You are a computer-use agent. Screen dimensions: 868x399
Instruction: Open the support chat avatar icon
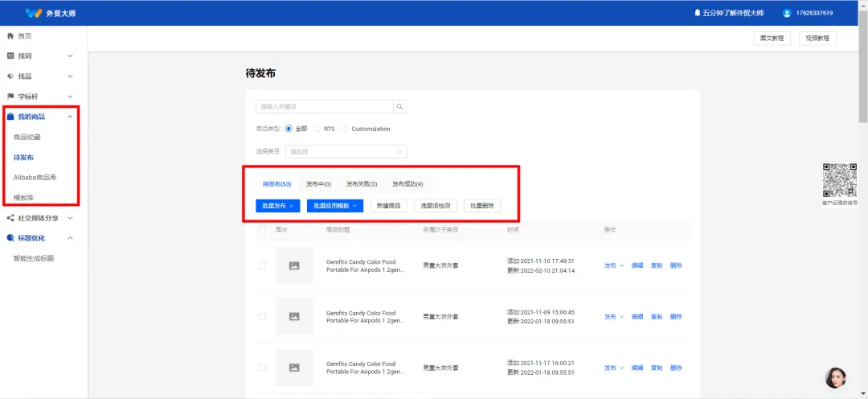point(835,378)
